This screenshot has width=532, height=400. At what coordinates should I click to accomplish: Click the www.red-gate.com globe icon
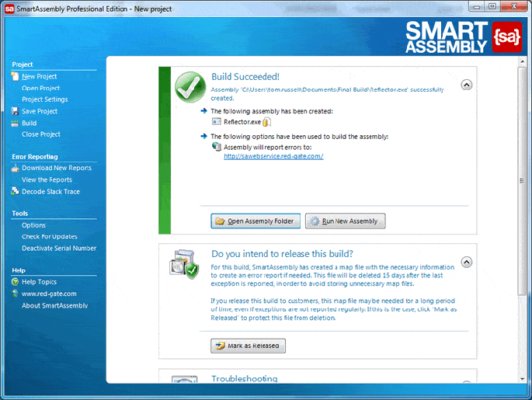(16, 294)
